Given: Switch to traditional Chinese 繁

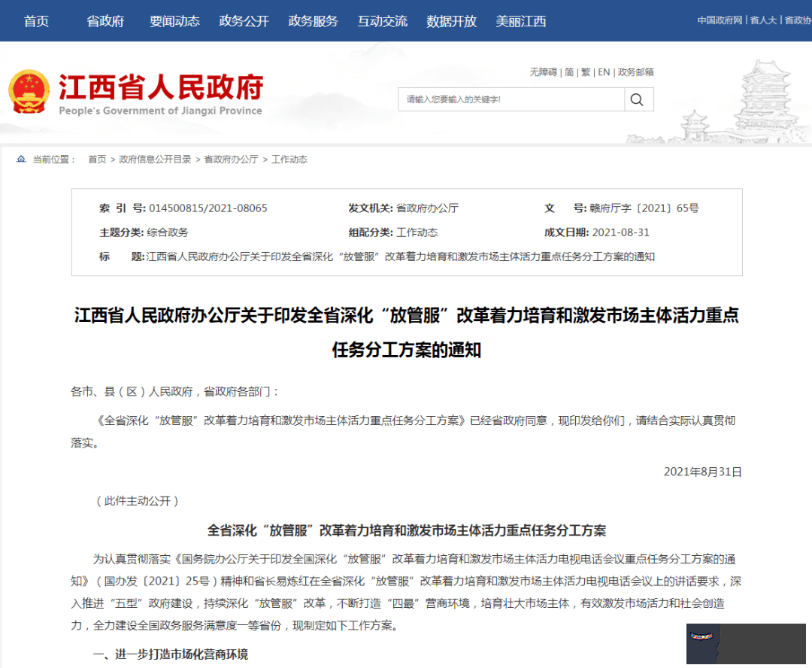Looking at the screenshot, I should point(586,72).
